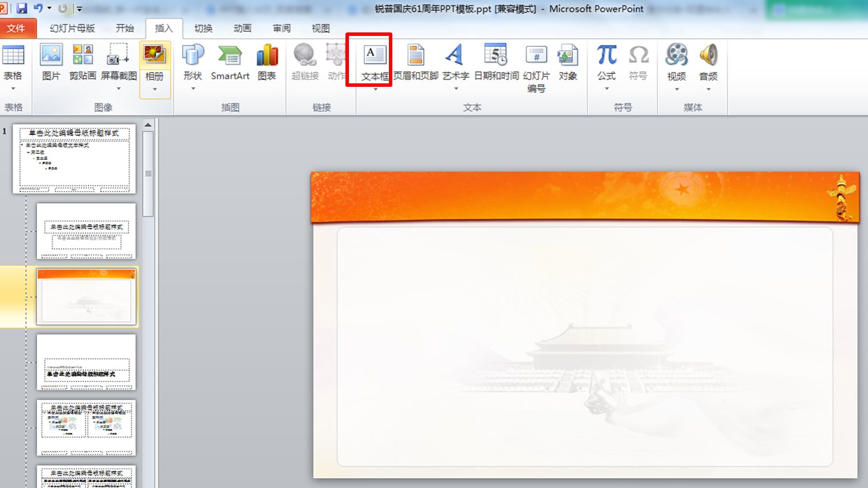868x488 pixels.
Task: Open the 动画 animations tab
Action: coord(242,28)
